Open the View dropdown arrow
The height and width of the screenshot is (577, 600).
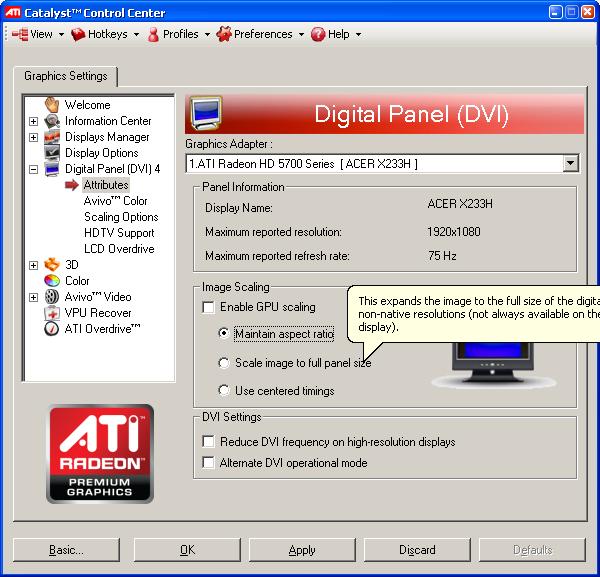61,34
